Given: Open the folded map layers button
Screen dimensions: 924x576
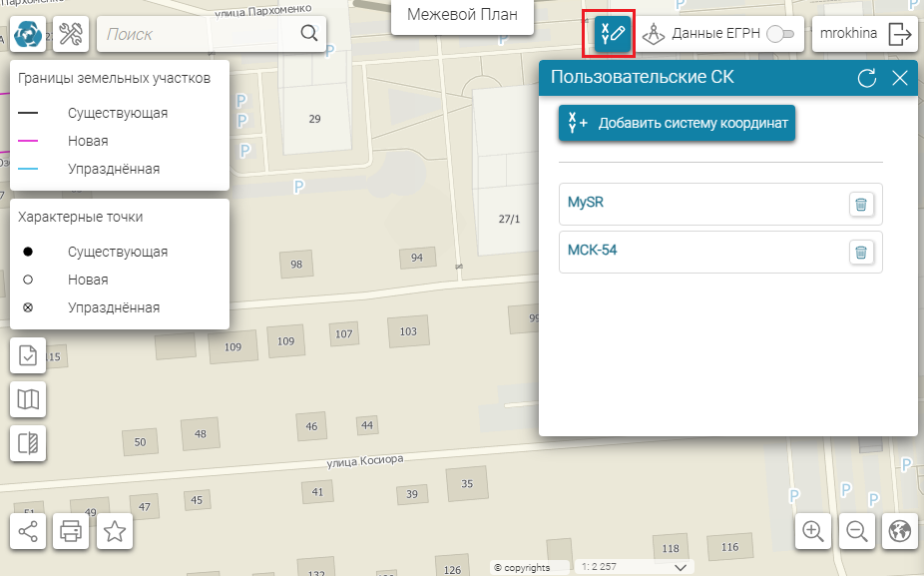Looking at the screenshot, I should coord(28,399).
